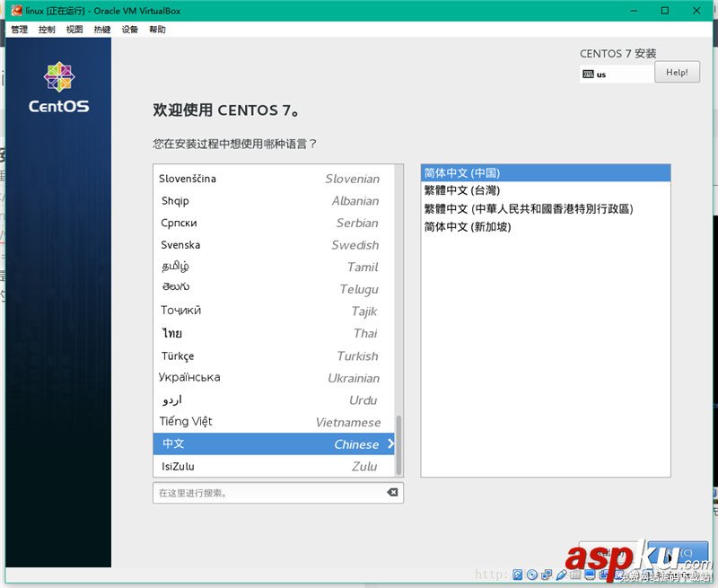Select Türkçe Turkish language row
The height and width of the screenshot is (588, 718).
click(274, 355)
